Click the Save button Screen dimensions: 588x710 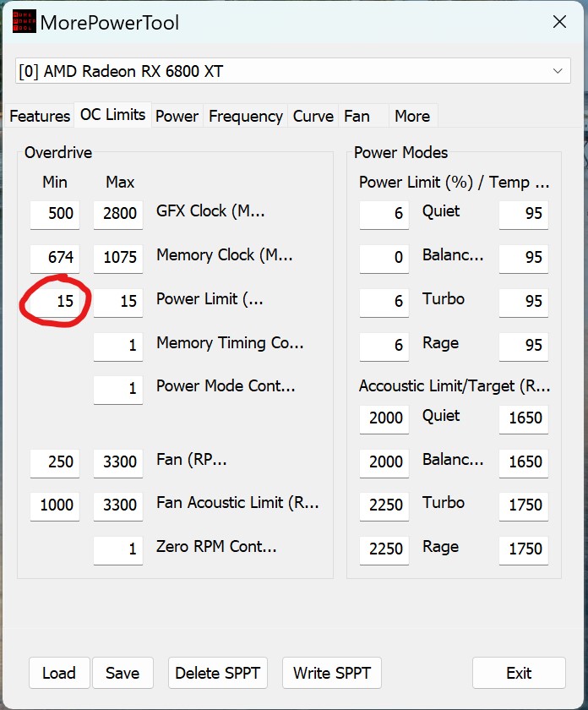122,673
